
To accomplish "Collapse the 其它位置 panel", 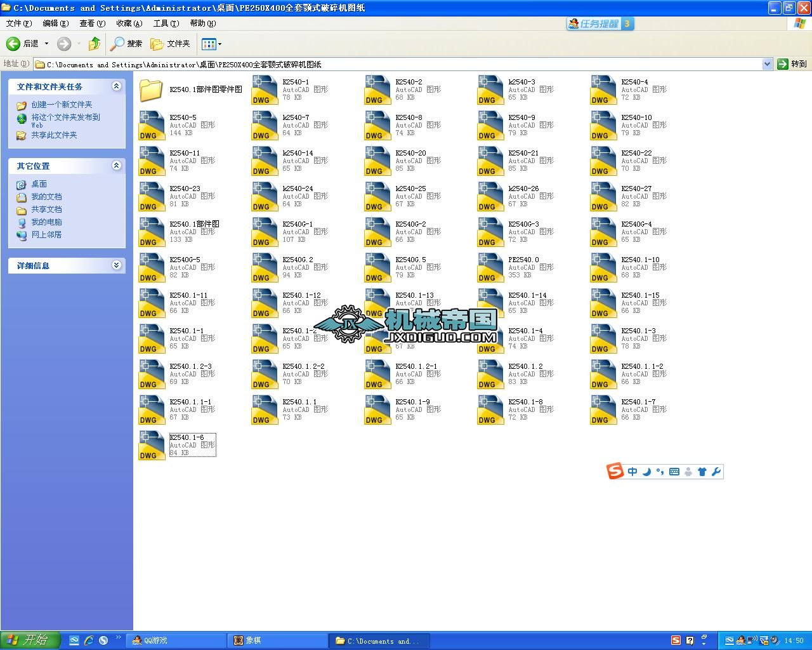I will click(117, 166).
